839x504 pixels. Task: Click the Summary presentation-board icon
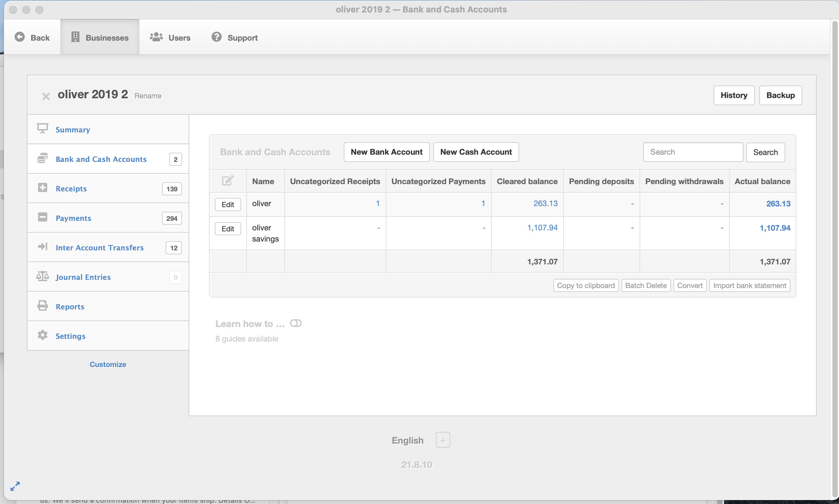43,129
